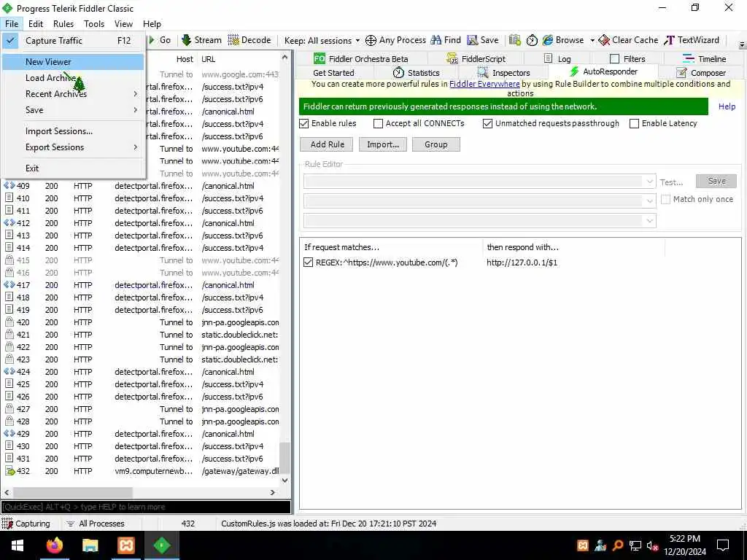Click the Capturing status bar indicator
This screenshot has width=747, height=560.
[27, 524]
